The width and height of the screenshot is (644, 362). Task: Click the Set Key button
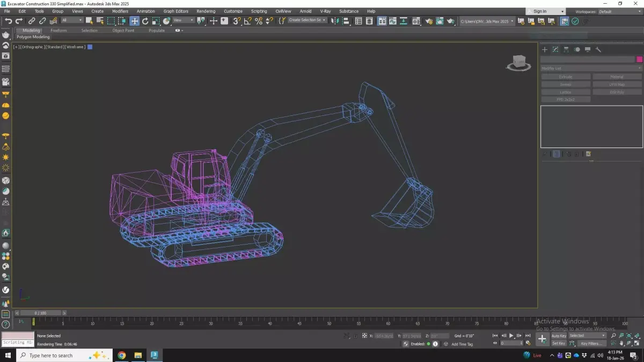[x=559, y=343]
